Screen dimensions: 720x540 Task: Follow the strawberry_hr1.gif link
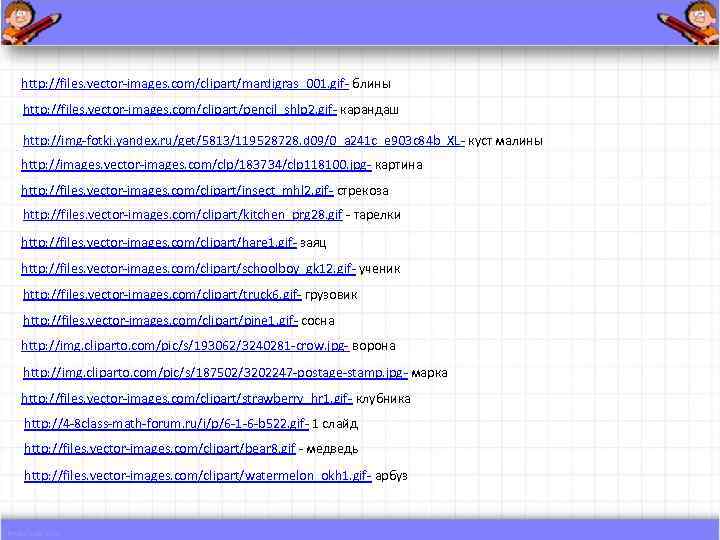pyautogui.click(x=187, y=399)
